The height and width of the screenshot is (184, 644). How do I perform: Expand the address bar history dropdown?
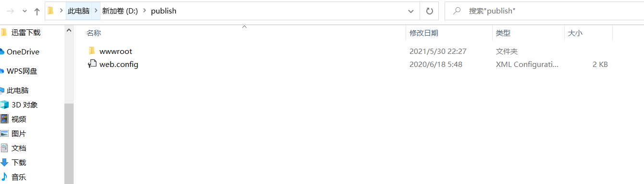tap(411, 11)
